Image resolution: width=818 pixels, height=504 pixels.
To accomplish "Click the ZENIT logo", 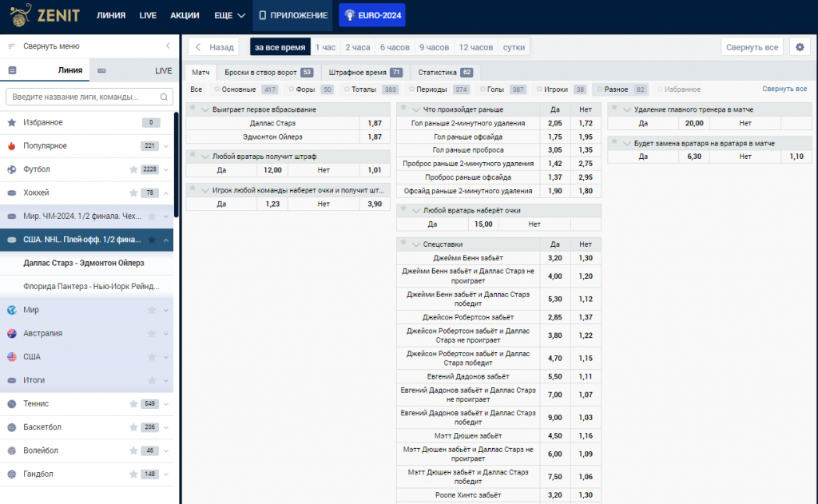I will click(45, 15).
